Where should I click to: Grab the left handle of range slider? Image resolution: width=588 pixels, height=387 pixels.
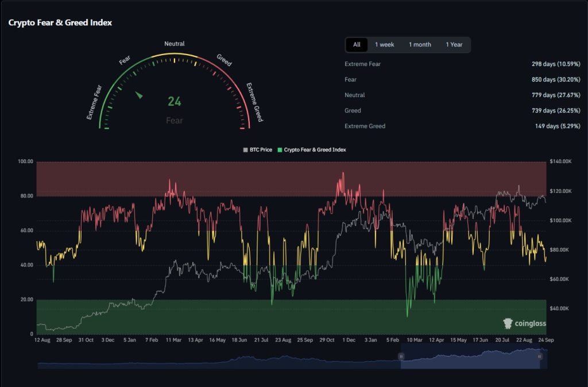tap(401, 357)
